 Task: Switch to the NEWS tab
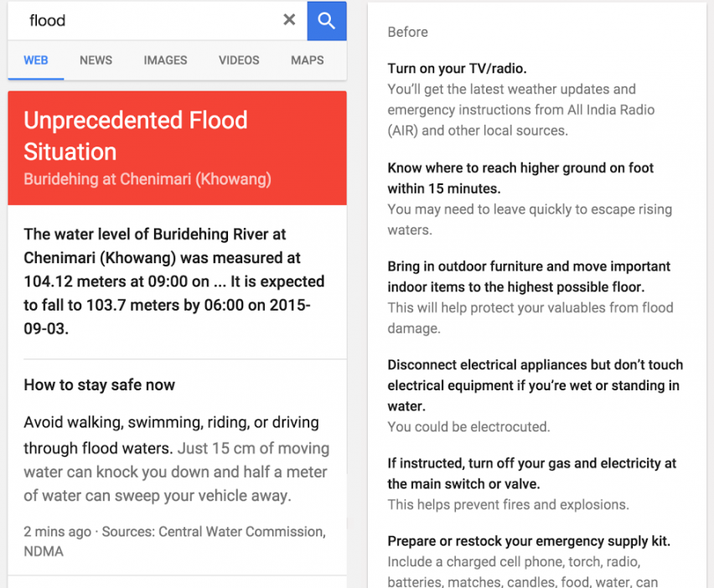(96, 60)
